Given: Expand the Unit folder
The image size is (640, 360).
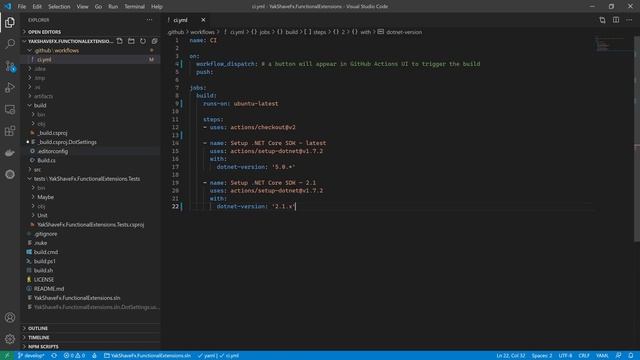Looking at the screenshot, I should (91, 216).
